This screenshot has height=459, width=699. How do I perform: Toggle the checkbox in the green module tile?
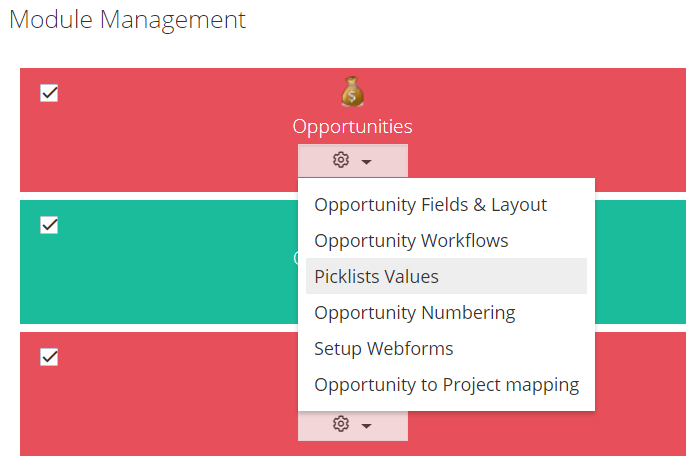49,225
